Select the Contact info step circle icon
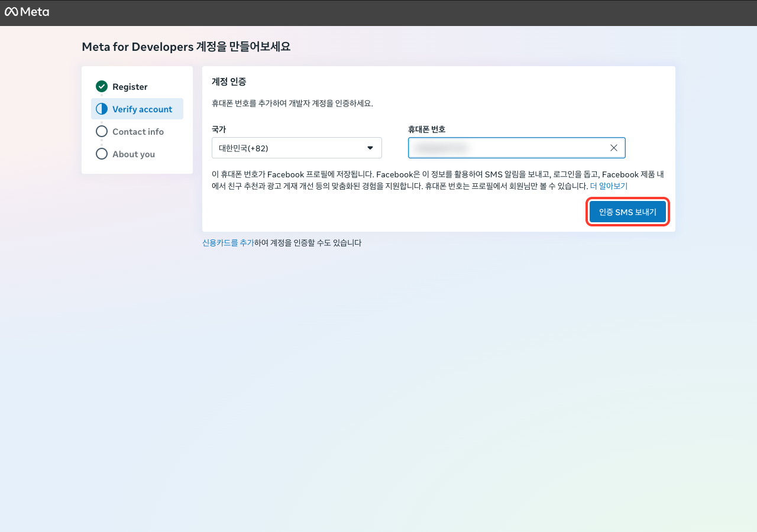757x532 pixels. point(102,131)
